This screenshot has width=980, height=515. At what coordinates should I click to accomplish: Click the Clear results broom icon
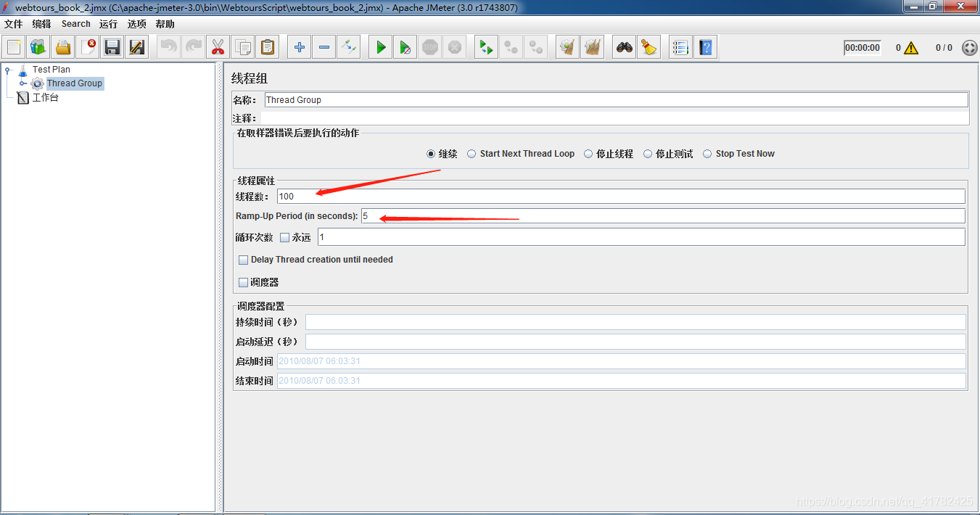pyautogui.click(x=568, y=48)
